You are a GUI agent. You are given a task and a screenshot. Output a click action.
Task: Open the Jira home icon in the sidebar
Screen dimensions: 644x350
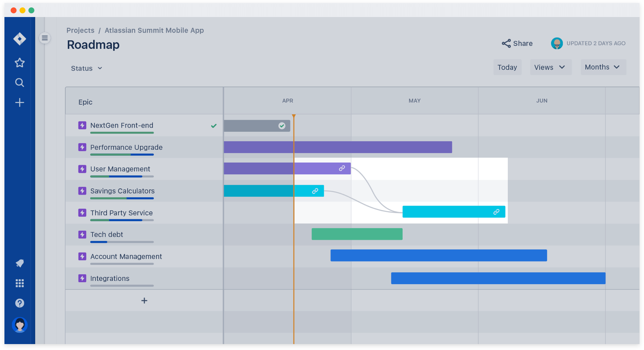19,38
